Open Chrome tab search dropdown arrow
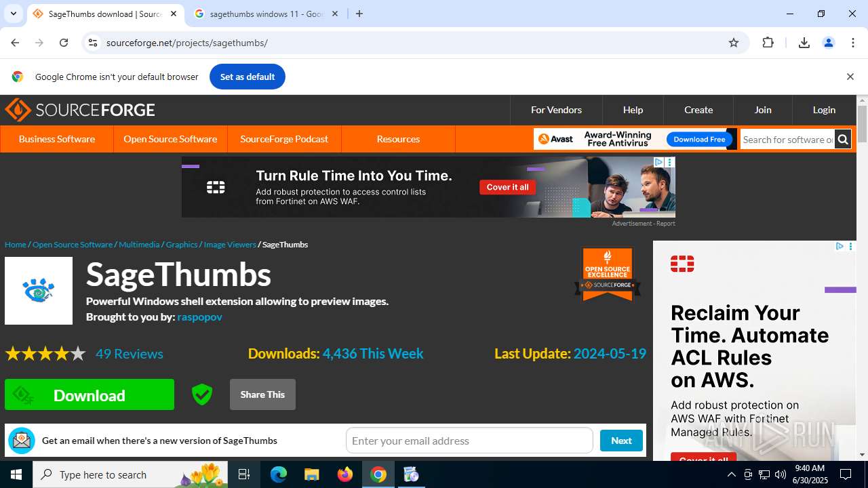 point(13,14)
